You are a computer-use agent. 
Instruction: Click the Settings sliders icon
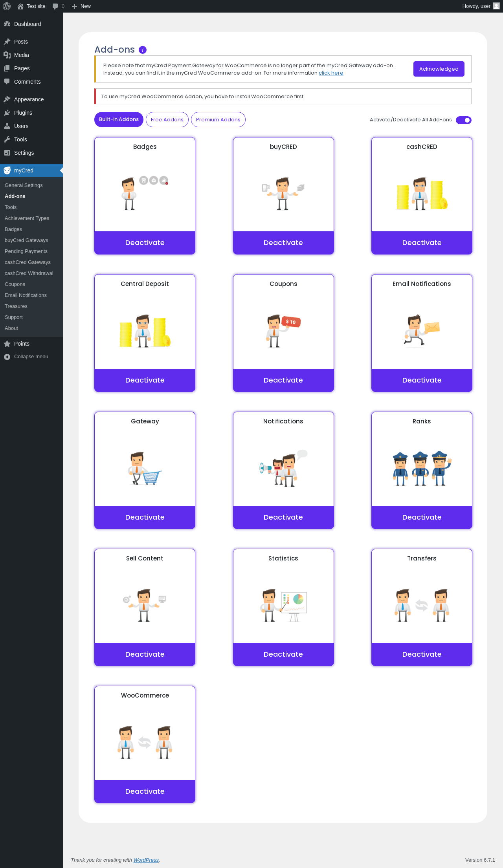click(x=7, y=153)
